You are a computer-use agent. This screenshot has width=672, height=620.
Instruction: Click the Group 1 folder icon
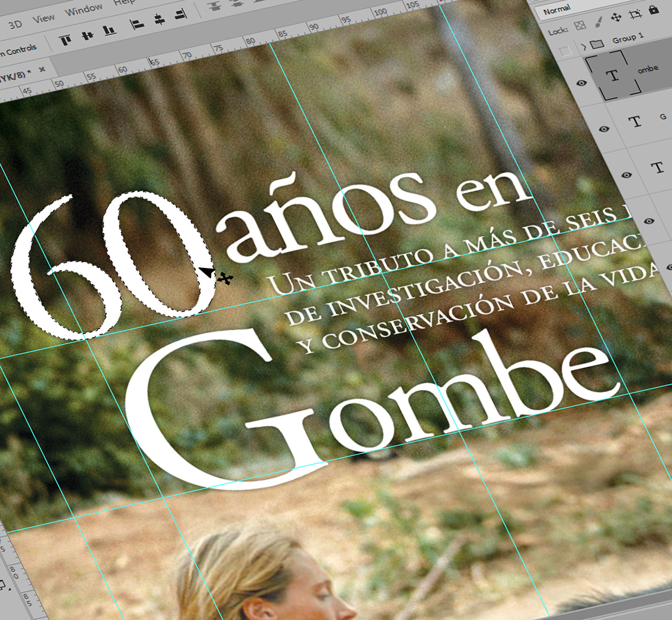[x=597, y=44]
